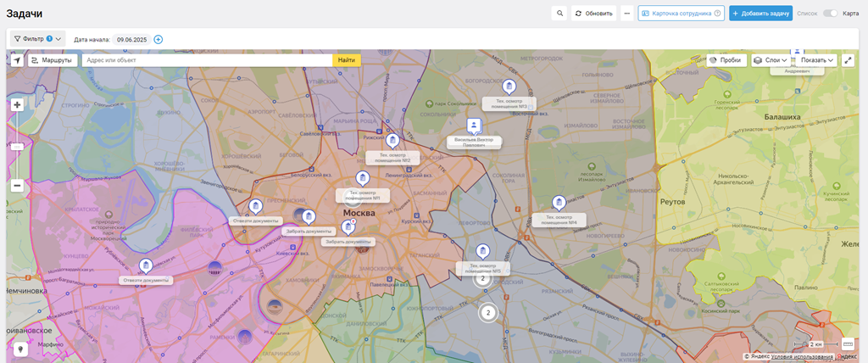868x363 pixels.
Task: Click the Реутов city label
Action: point(672,202)
